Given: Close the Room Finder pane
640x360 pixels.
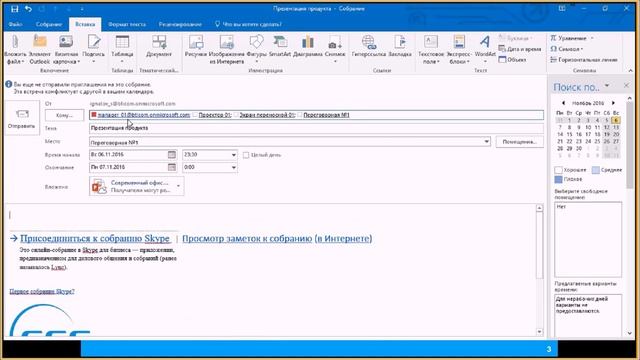Looking at the screenshot, I should pos(626,85).
